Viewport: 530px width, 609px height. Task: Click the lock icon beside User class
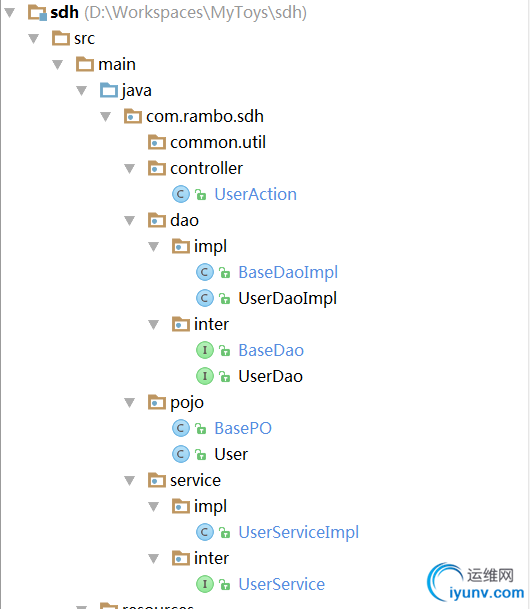(200, 454)
